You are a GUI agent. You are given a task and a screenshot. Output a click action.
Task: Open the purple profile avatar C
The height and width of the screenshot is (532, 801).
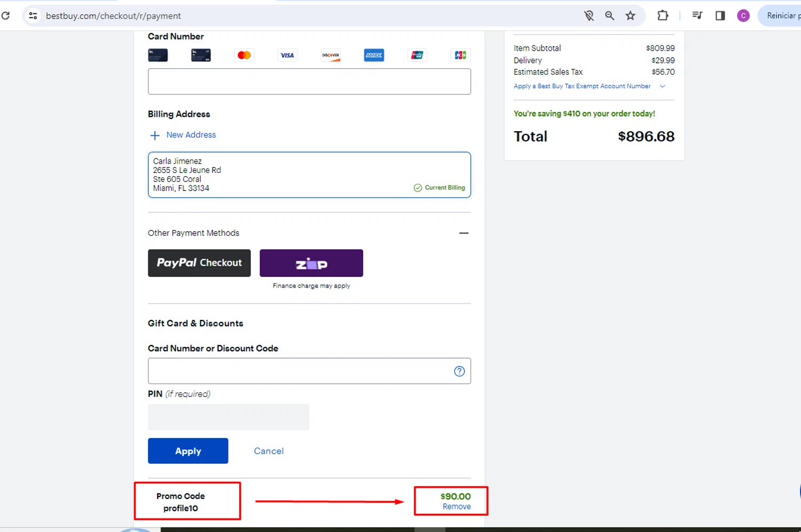(x=743, y=16)
